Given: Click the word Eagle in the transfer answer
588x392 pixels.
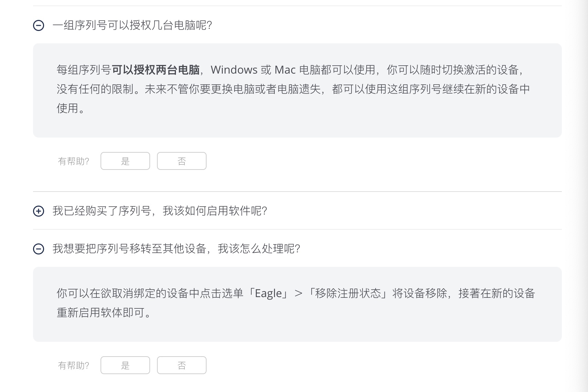Looking at the screenshot, I should pyautogui.click(x=268, y=293).
